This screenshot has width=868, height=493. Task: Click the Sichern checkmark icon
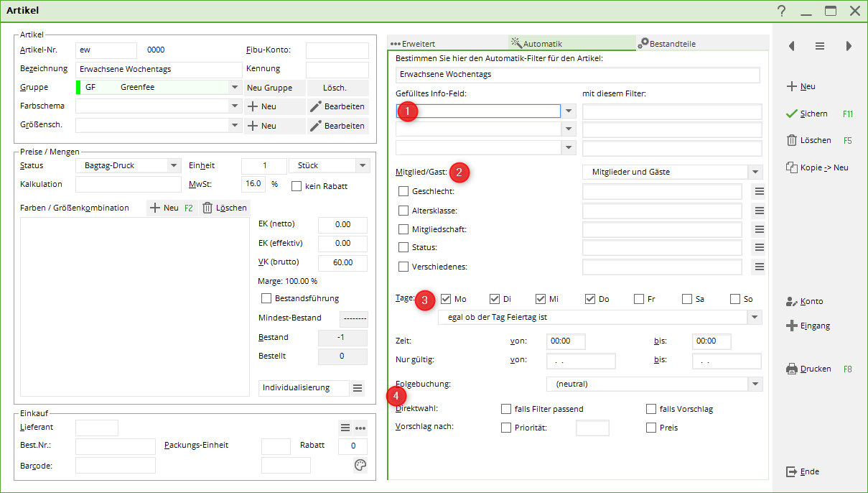coord(792,114)
